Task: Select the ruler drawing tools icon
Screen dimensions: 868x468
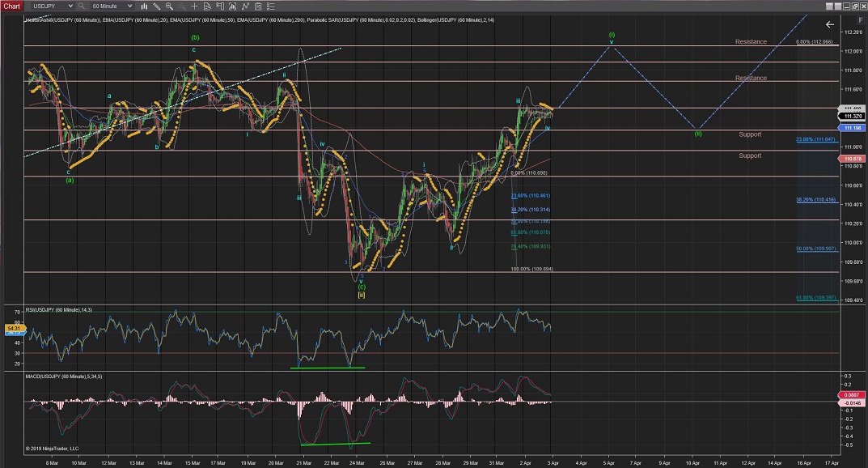Action: point(157,6)
